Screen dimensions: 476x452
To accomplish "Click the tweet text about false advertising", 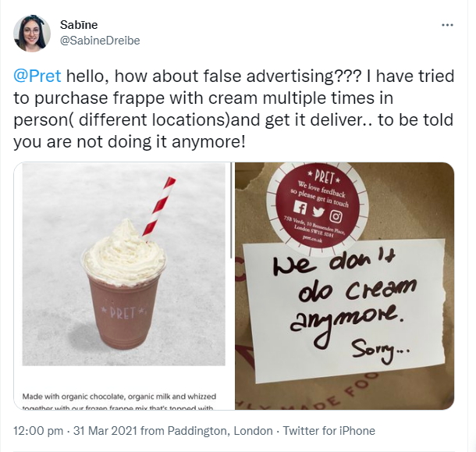I will click(234, 109).
